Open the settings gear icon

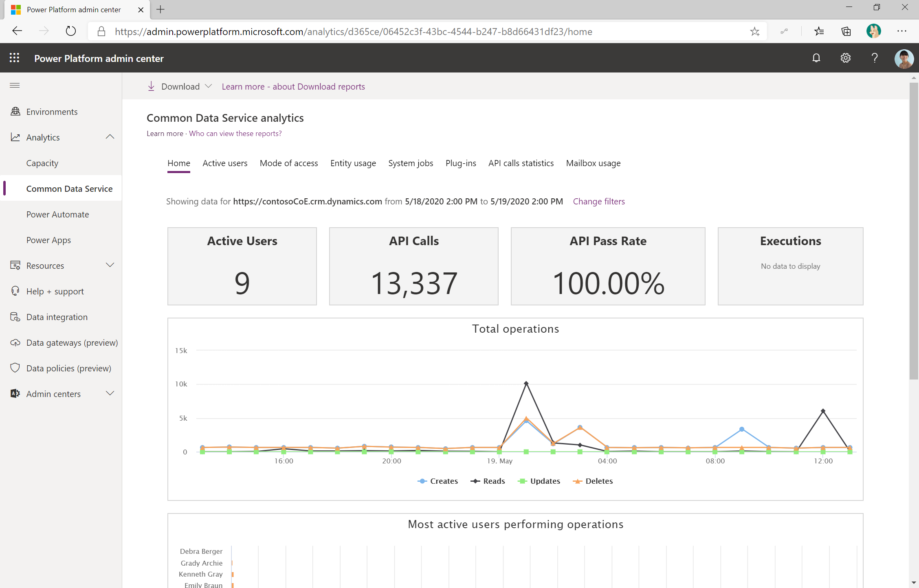tap(845, 58)
